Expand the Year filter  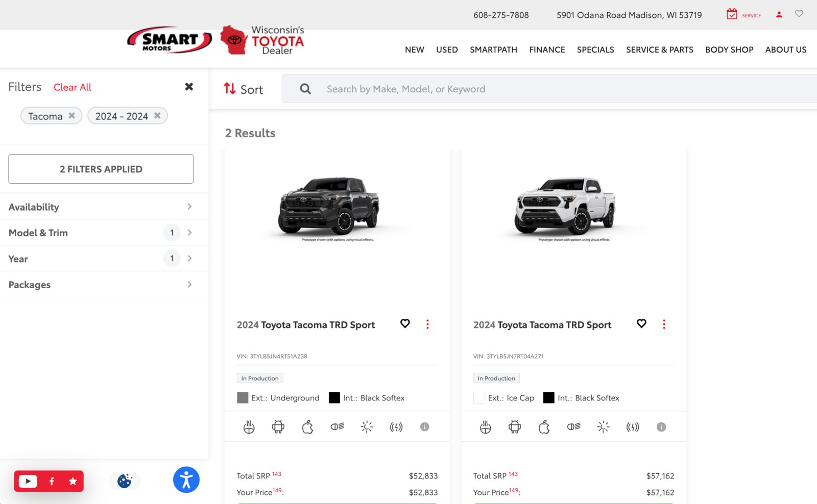[101, 259]
